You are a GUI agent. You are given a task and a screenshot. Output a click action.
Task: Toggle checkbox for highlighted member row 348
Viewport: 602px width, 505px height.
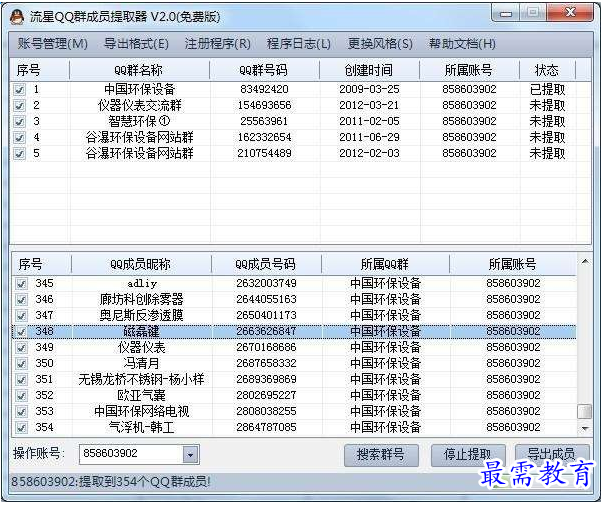[x=21, y=331]
